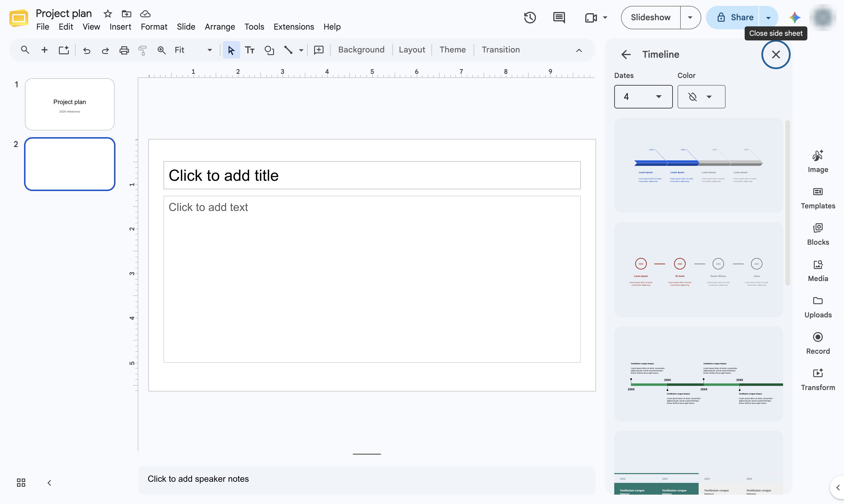Select the text box tool icon
This screenshot has width=844, height=504.
pos(250,50)
